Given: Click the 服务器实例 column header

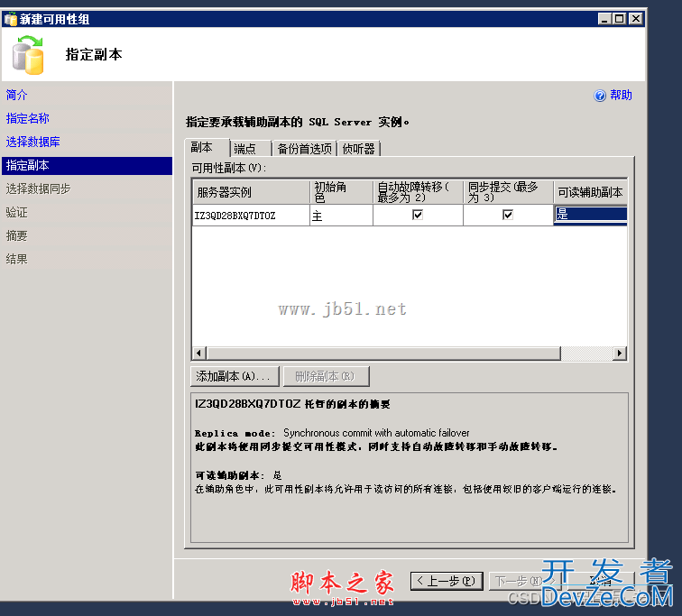Looking at the screenshot, I should [x=251, y=192].
